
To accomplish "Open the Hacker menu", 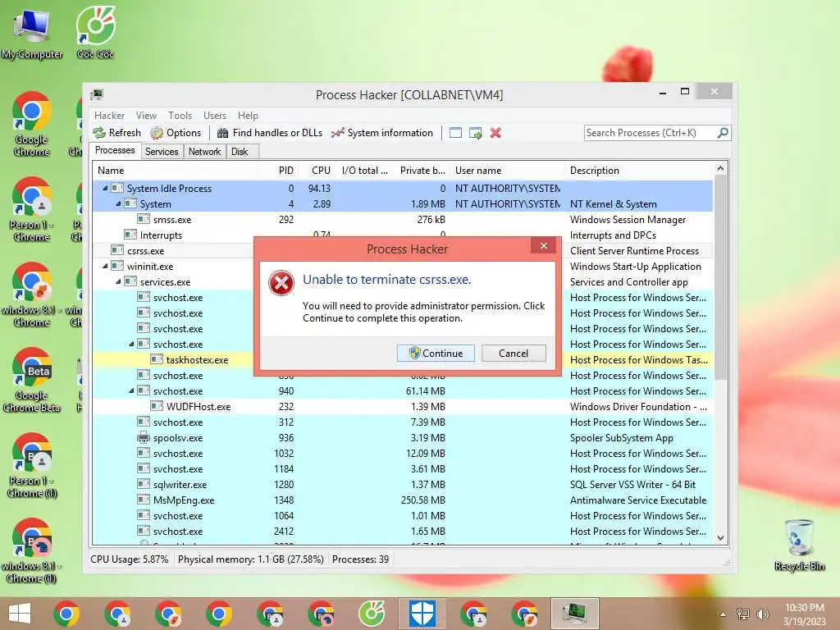I will pyautogui.click(x=109, y=115).
